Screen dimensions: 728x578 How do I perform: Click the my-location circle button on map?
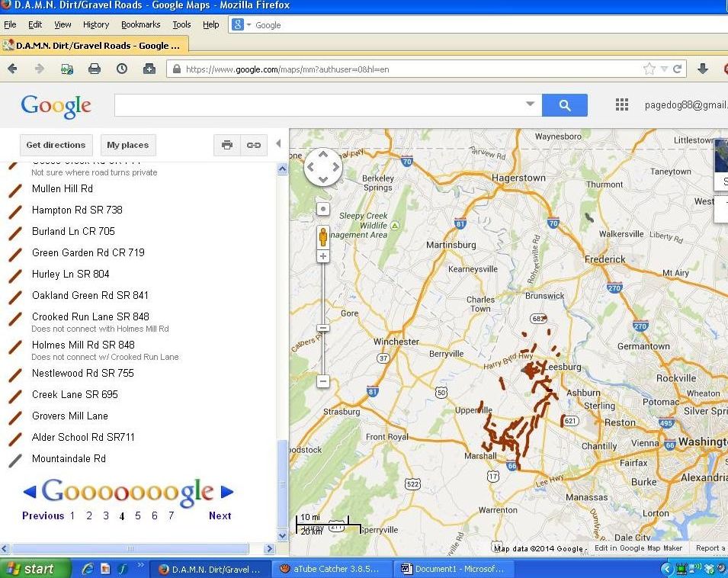(x=323, y=209)
